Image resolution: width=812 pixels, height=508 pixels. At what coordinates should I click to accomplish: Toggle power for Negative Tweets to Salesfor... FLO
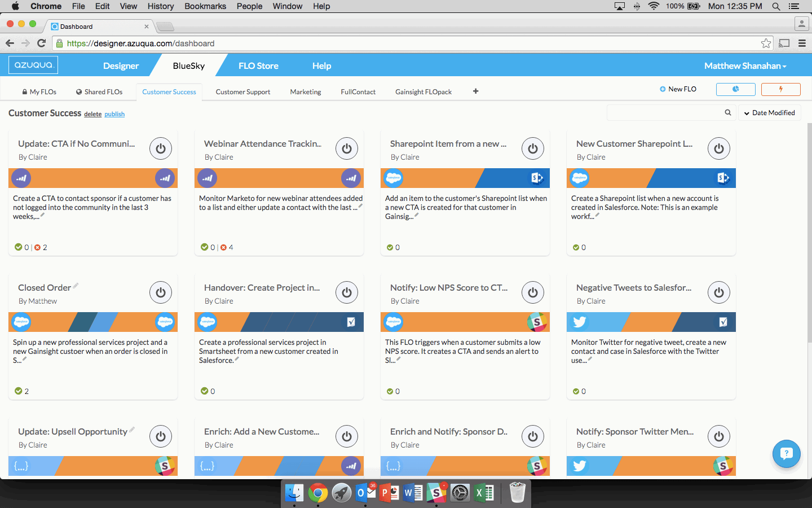(719, 292)
